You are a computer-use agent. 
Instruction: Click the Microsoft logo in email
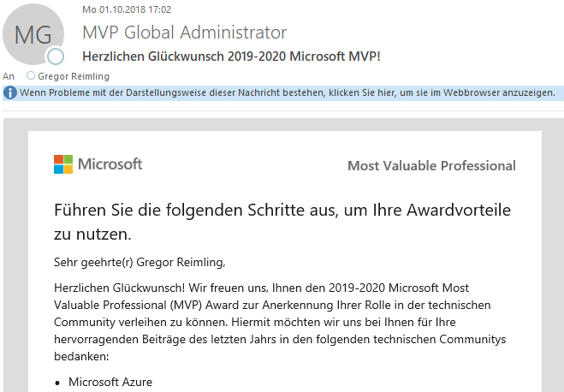pyautogui.click(x=98, y=164)
